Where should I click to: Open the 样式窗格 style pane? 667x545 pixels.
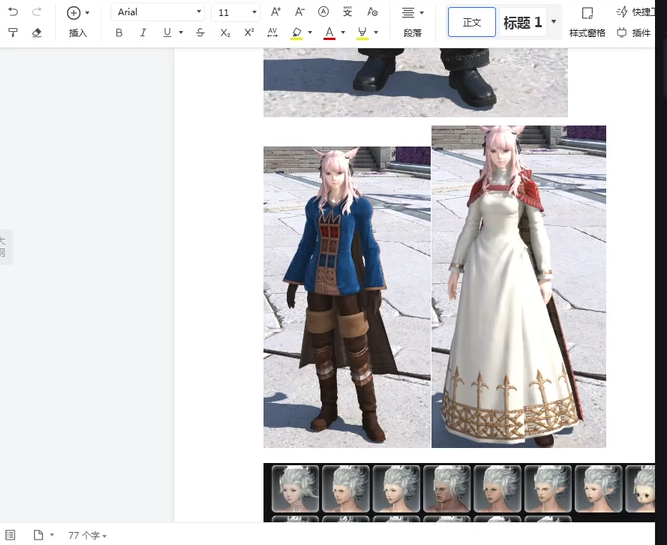pos(587,23)
